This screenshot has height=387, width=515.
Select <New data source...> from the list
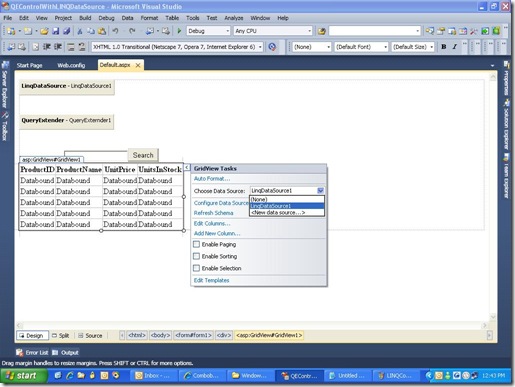tap(287, 213)
